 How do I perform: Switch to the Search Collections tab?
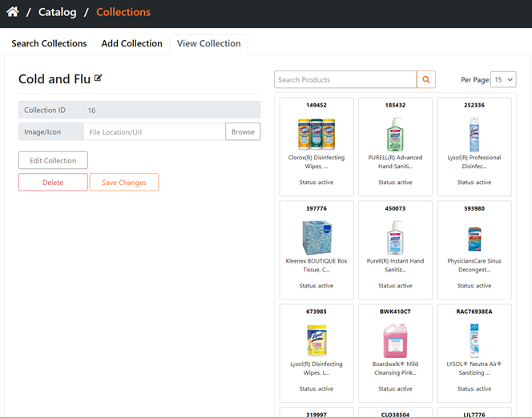click(49, 43)
